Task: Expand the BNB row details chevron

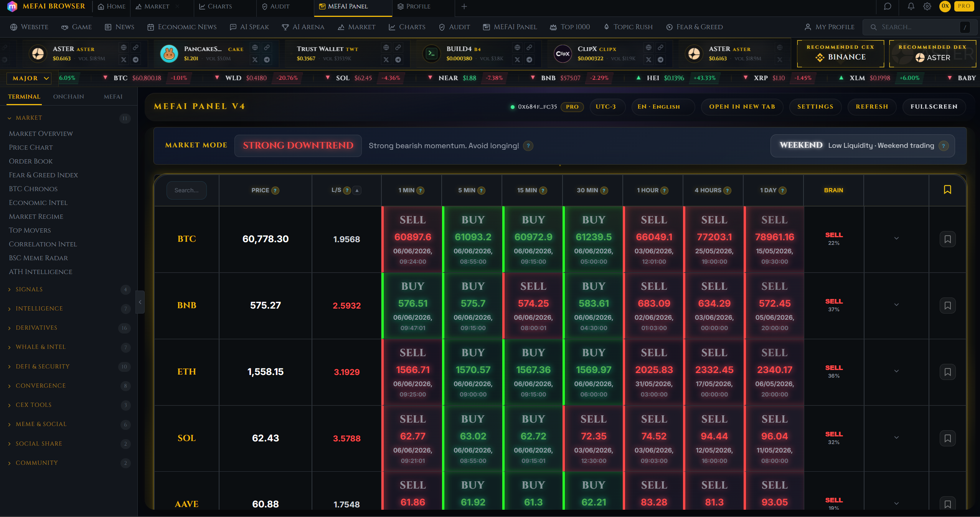Action: click(x=896, y=305)
